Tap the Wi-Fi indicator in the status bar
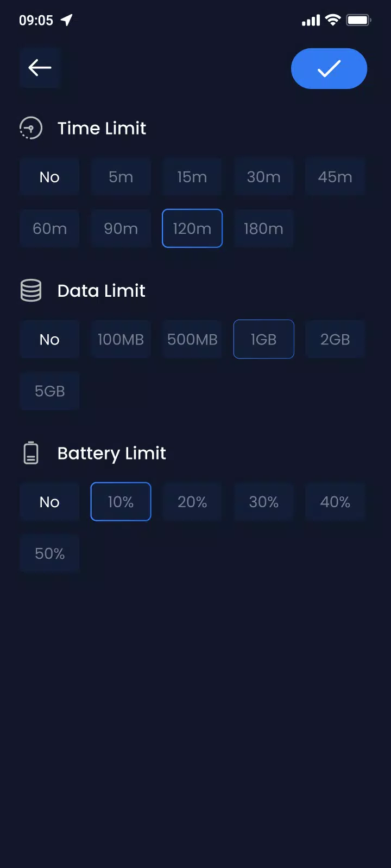The height and width of the screenshot is (868, 391). pos(333,21)
